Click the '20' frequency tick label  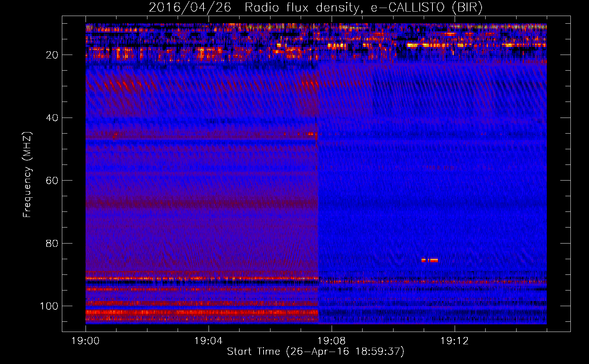point(52,55)
